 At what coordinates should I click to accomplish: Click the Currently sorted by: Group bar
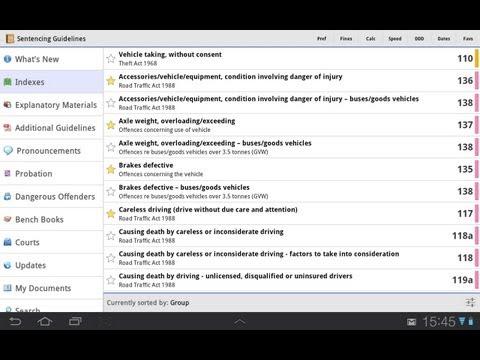(x=292, y=303)
